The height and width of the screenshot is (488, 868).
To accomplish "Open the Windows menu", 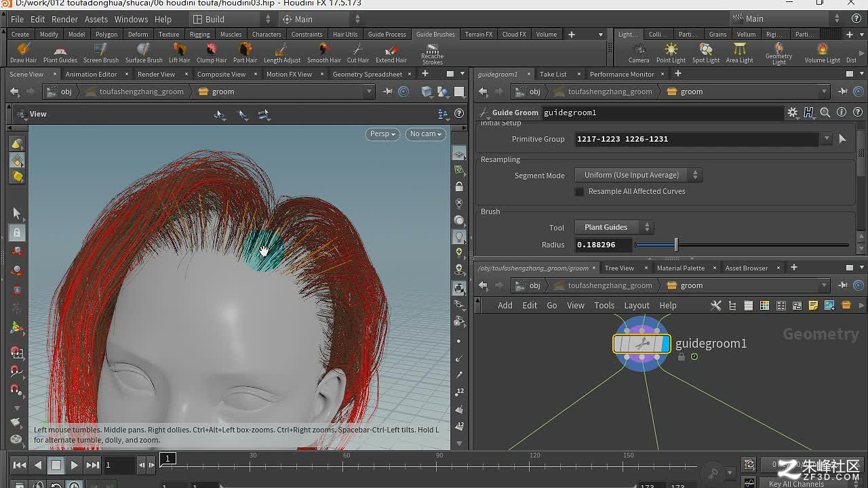I will 131,19.
